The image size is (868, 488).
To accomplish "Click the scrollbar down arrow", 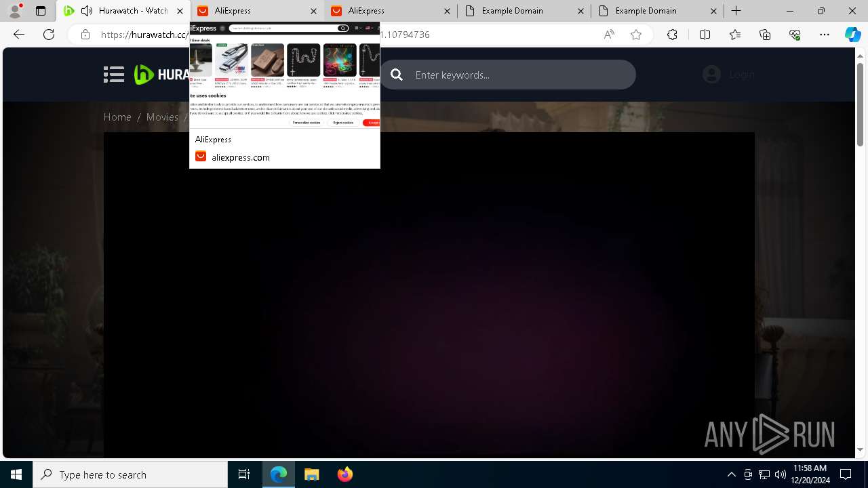I will [861, 449].
